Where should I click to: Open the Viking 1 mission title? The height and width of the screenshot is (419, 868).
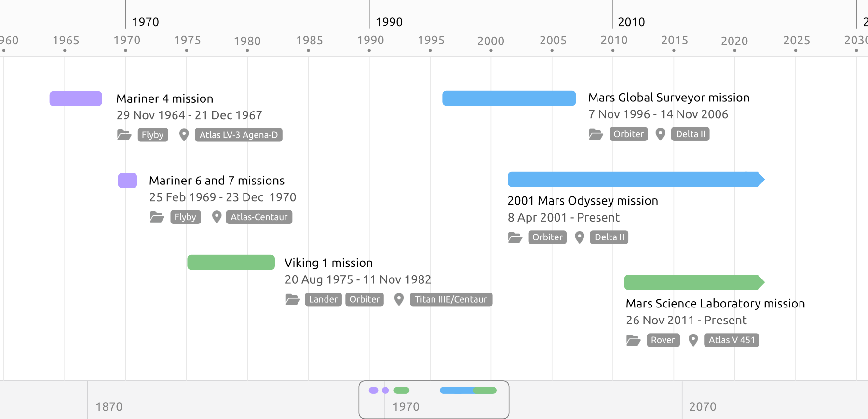click(x=328, y=263)
